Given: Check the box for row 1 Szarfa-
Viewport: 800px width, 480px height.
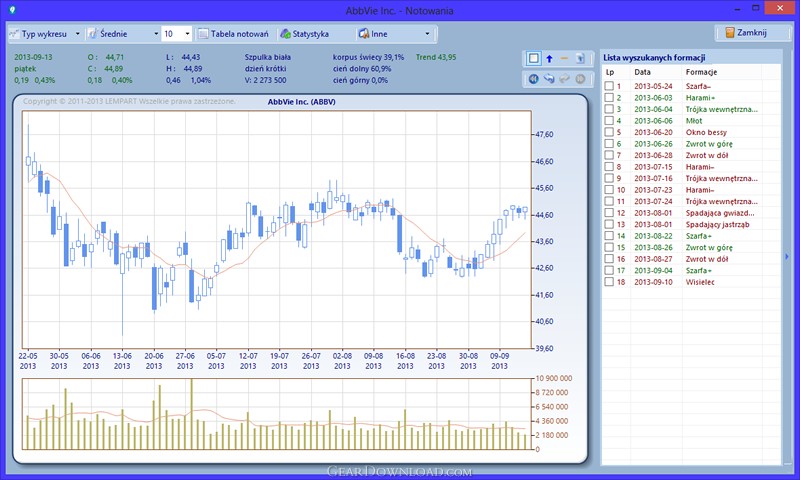Looking at the screenshot, I should point(609,86).
